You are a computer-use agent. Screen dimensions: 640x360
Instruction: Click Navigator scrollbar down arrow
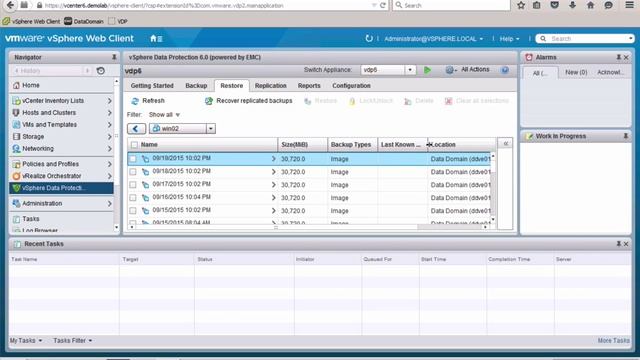click(116, 227)
